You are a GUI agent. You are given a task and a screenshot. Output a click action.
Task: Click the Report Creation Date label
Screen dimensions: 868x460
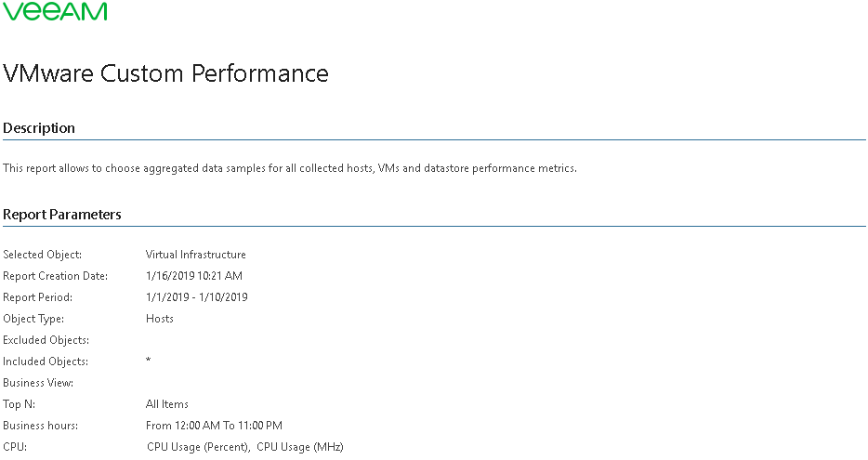(x=56, y=276)
